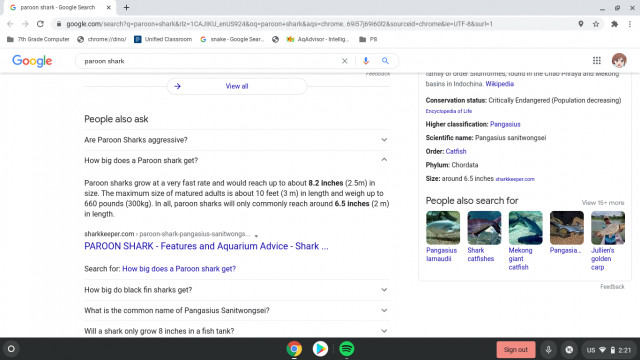Click Search for How big does Paroon shark get link
Viewport: 640px width, 360px height.
[179, 269]
